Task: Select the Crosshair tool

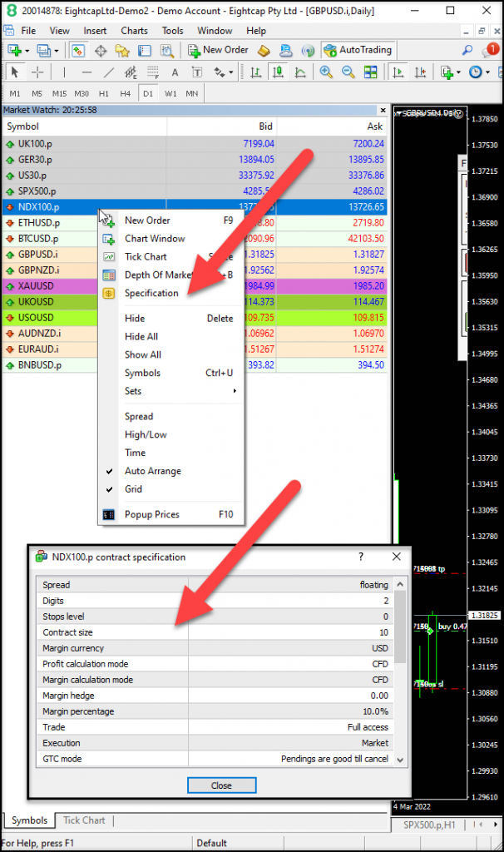Action: point(37,72)
